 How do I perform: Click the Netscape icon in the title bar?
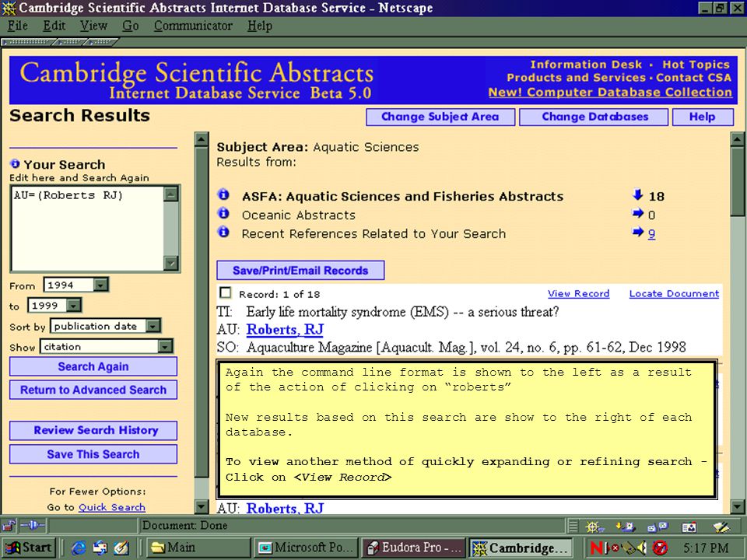tap(9, 8)
